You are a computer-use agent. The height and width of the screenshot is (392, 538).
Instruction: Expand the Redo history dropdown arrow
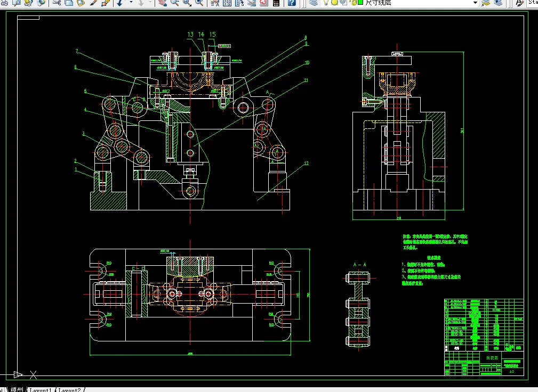tap(150, 3)
